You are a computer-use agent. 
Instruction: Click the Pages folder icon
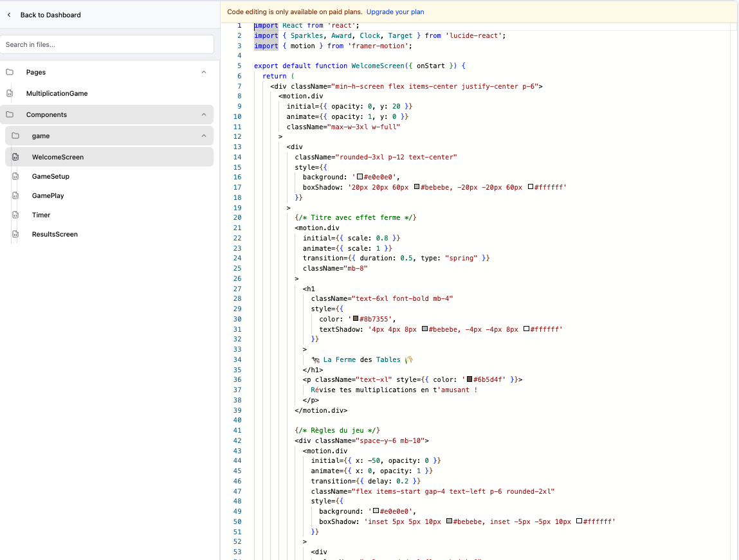click(x=10, y=73)
